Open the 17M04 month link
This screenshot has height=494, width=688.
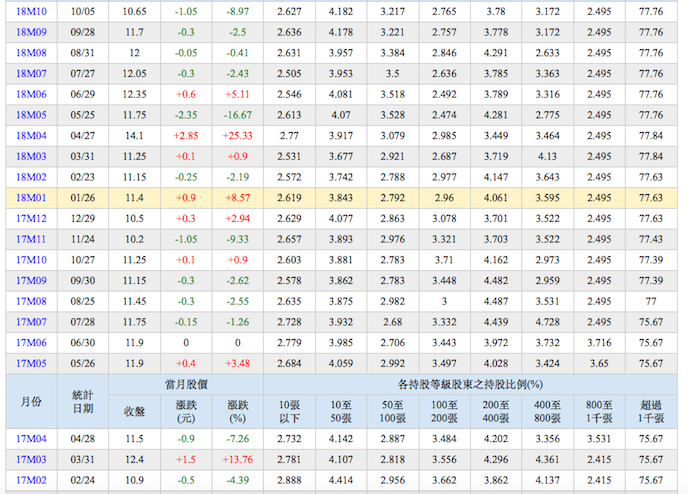pos(31,439)
